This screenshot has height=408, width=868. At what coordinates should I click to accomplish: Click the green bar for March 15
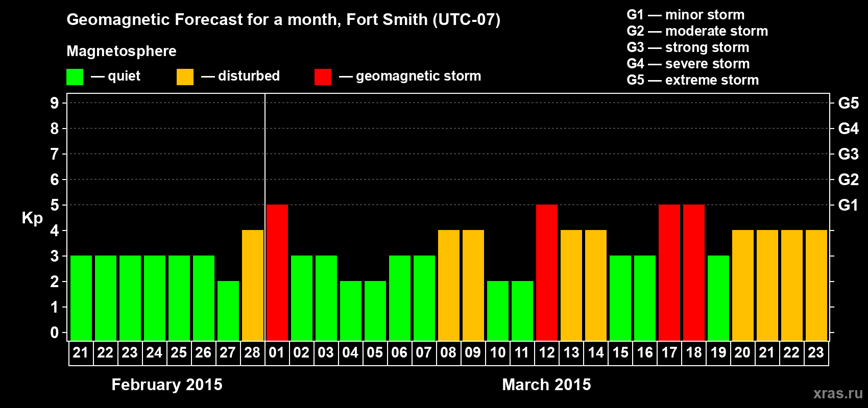(620, 298)
